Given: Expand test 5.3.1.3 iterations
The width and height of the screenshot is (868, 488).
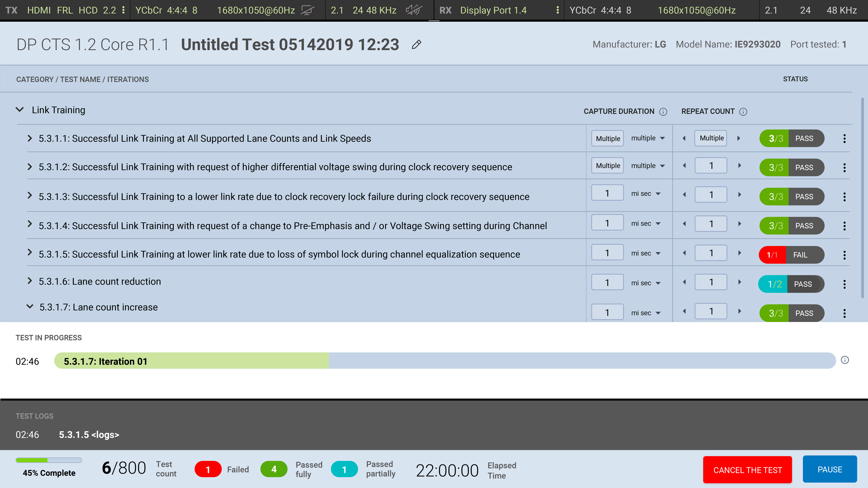Looking at the screenshot, I should click(30, 195).
